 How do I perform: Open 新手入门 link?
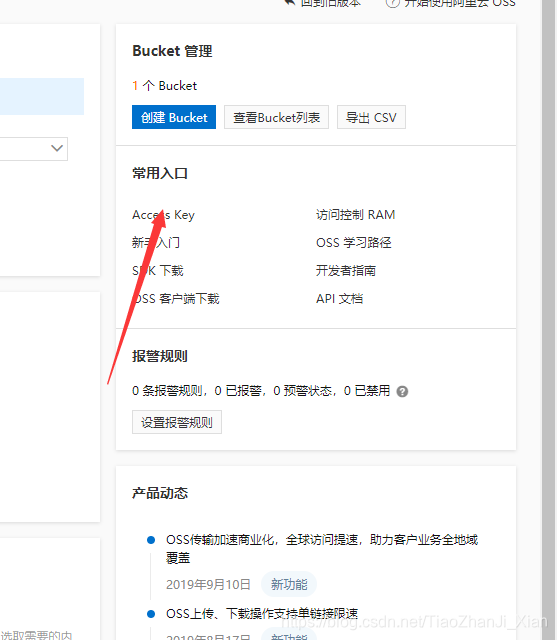(x=156, y=242)
